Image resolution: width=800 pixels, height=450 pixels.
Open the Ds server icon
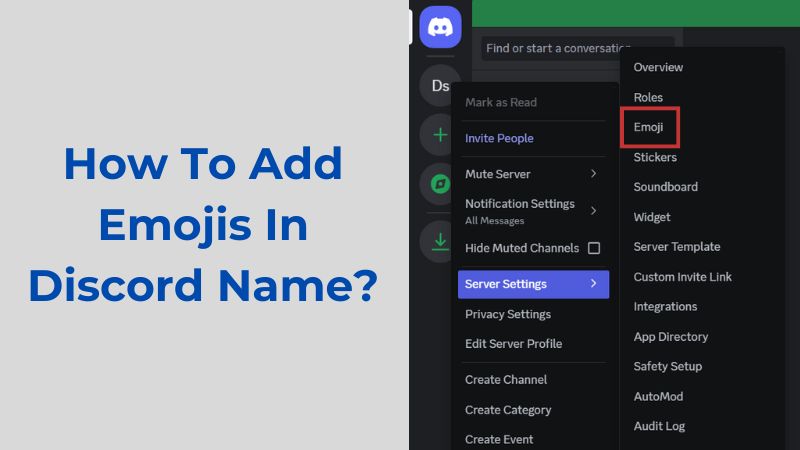[x=440, y=86]
